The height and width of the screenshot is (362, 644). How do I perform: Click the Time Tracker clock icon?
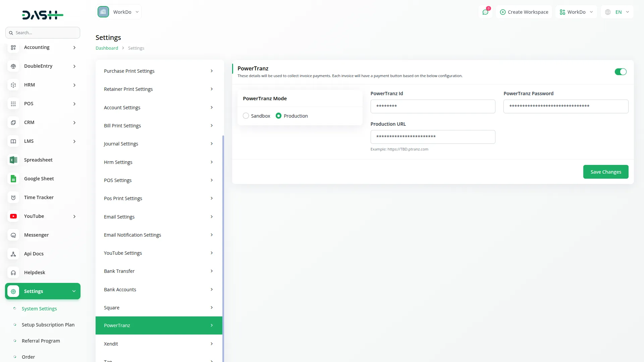tap(13, 197)
